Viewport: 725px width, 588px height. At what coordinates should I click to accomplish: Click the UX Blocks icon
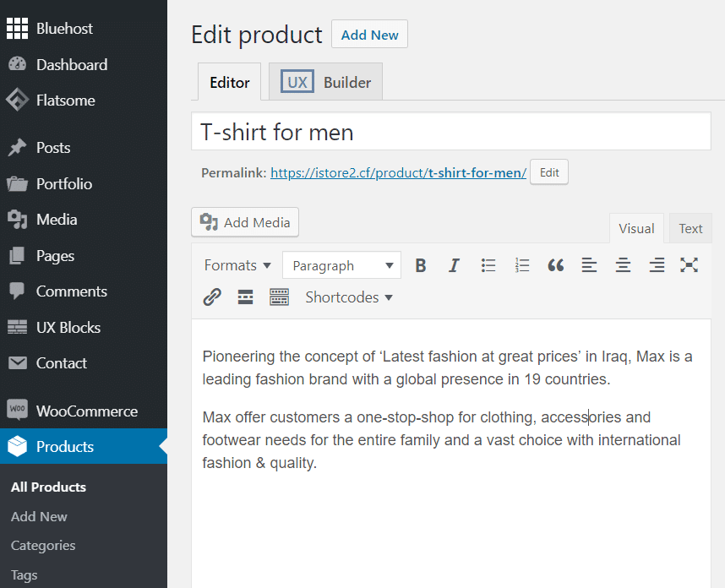click(x=17, y=327)
